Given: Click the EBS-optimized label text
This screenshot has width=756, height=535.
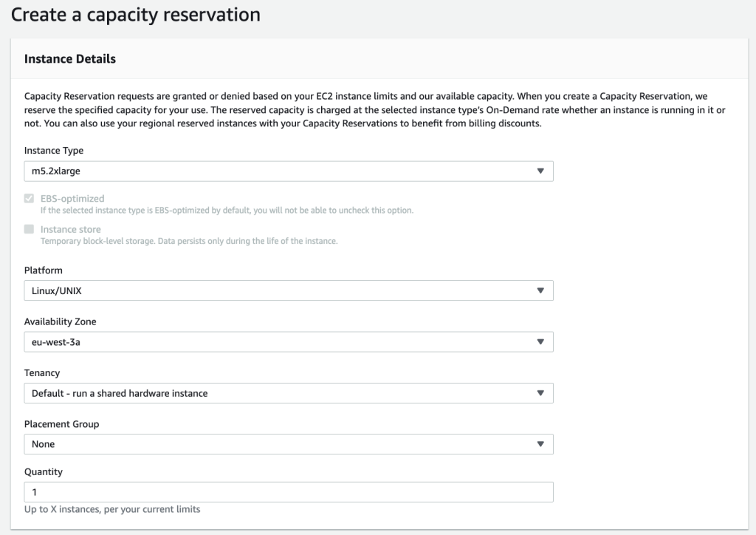Looking at the screenshot, I should click(72, 199).
